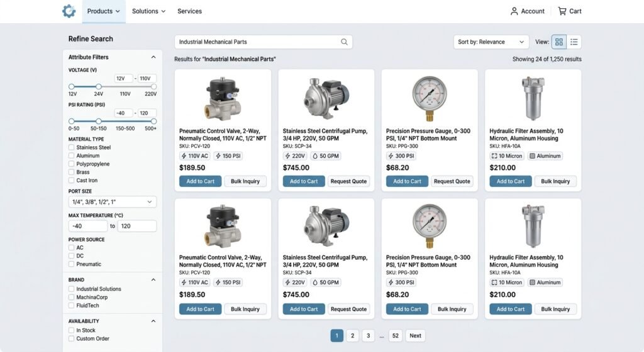644x352 pixels.
Task: Click the PSI minimum -40 field
Action: point(124,113)
